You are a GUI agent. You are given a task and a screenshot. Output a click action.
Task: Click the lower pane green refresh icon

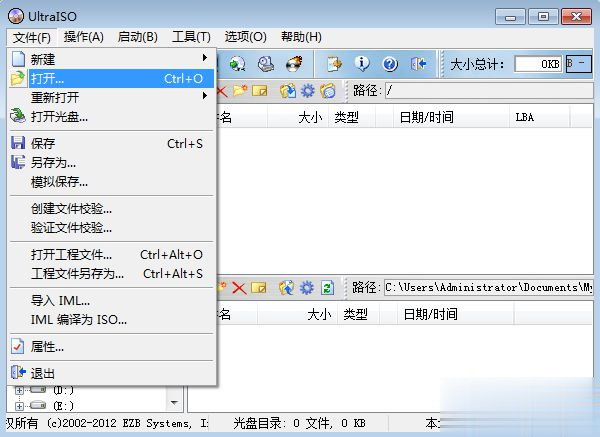coord(327,288)
